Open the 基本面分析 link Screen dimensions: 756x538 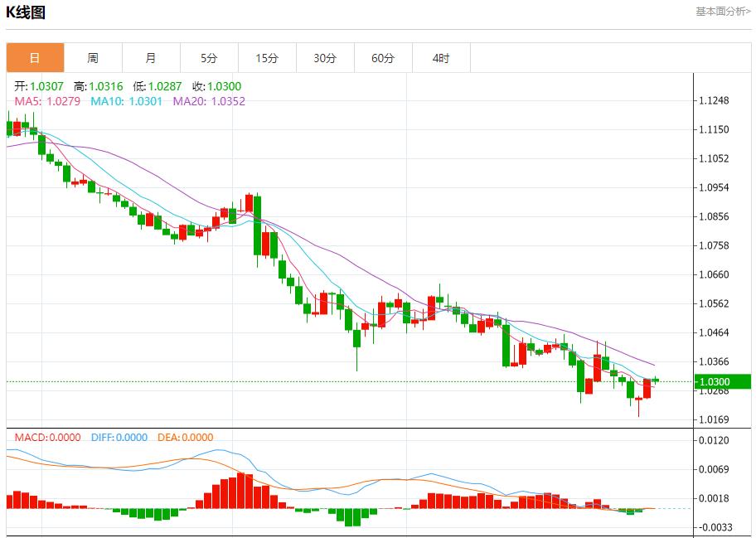[722, 12]
